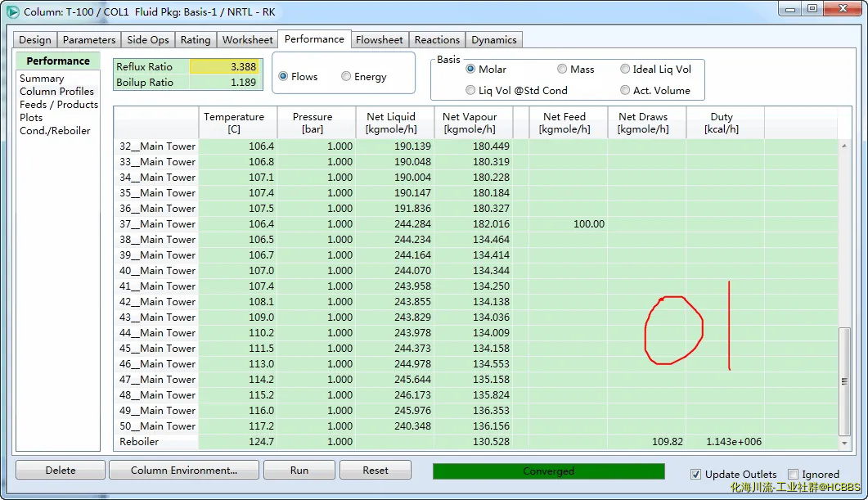Click the Reboiler Net Draws value 109.82
The image size is (868, 500).
[667, 441]
